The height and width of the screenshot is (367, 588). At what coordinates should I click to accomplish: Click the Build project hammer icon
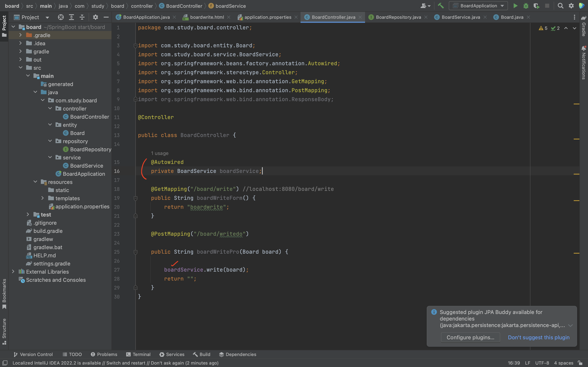441,6
